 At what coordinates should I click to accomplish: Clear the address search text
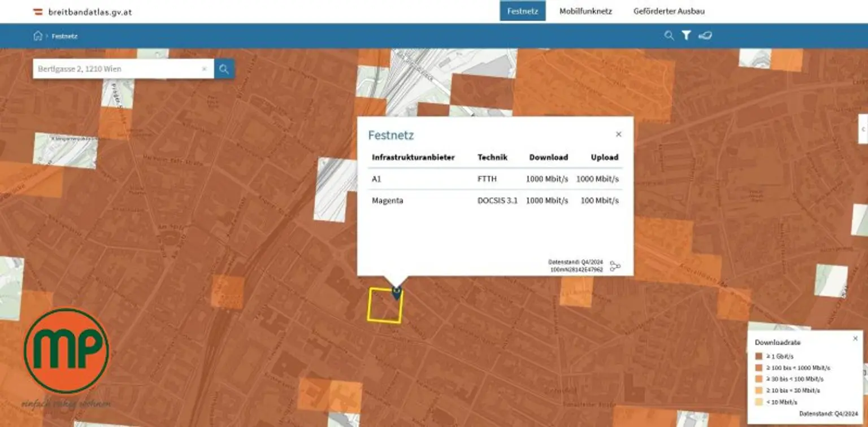[205, 69]
